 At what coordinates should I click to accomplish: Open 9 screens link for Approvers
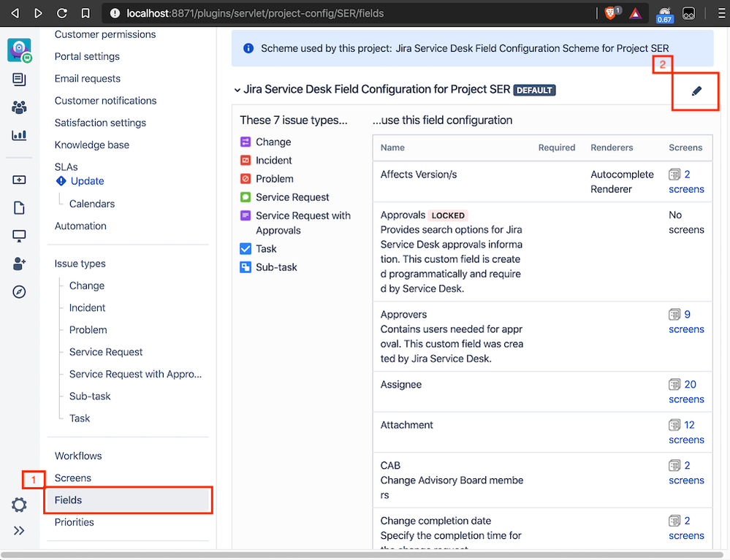click(x=686, y=322)
